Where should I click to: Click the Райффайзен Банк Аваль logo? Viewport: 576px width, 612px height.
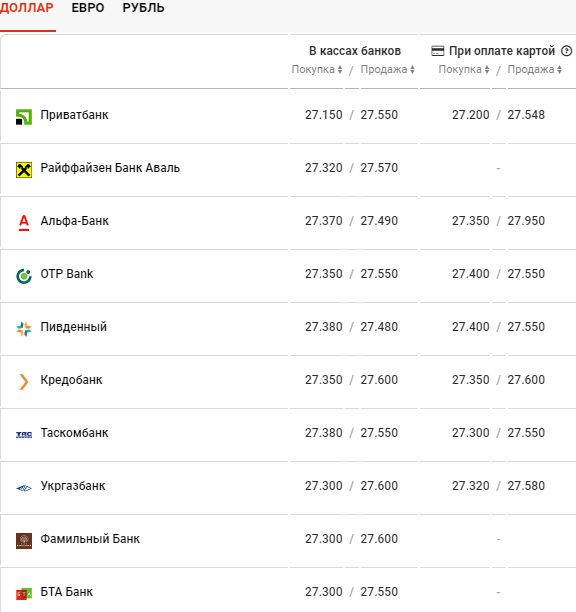point(23,170)
